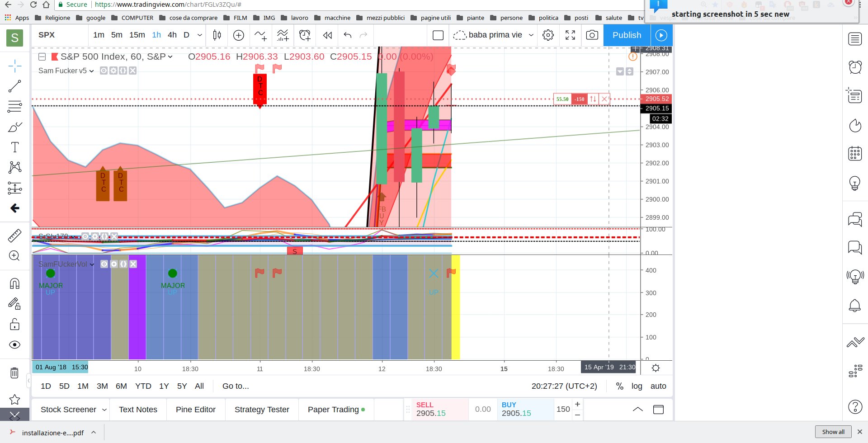This screenshot has height=443, width=868.
Task: Open the financials/indicator templates icon
Action: coord(283,35)
